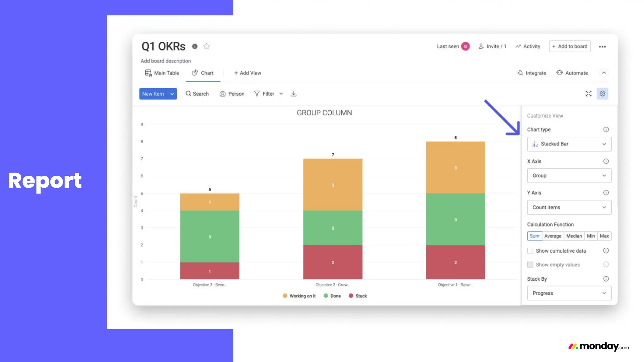Expand the X Axis Group dropdown

click(569, 176)
